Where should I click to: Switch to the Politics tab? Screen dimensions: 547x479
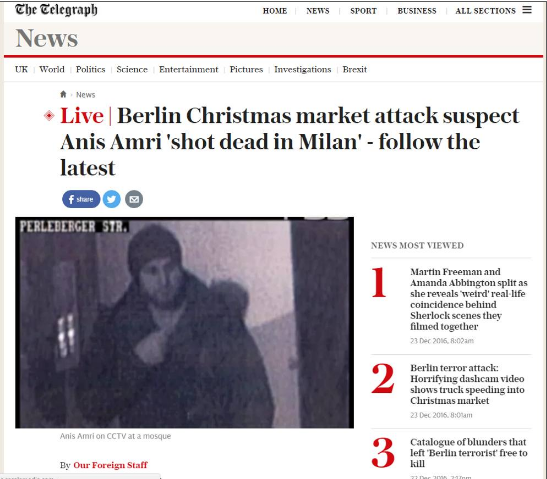click(91, 69)
